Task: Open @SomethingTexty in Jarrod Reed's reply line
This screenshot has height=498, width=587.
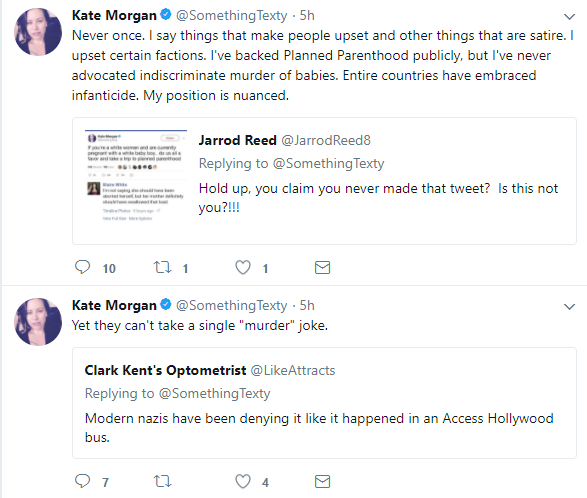Action: (x=328, y=164)
